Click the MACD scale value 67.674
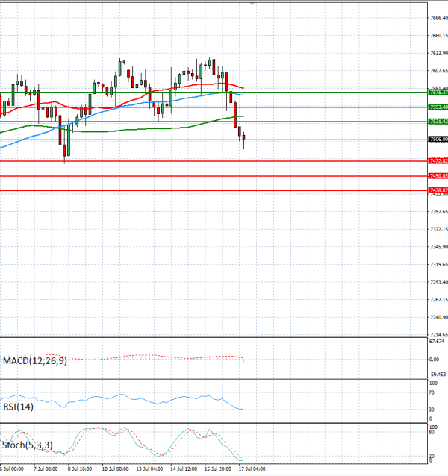 click(x=437, y=342)
